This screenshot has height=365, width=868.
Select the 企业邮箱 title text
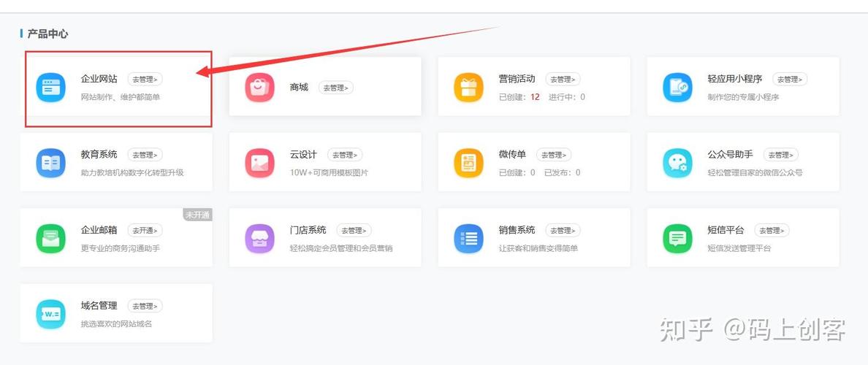click(x=99, y=231)
